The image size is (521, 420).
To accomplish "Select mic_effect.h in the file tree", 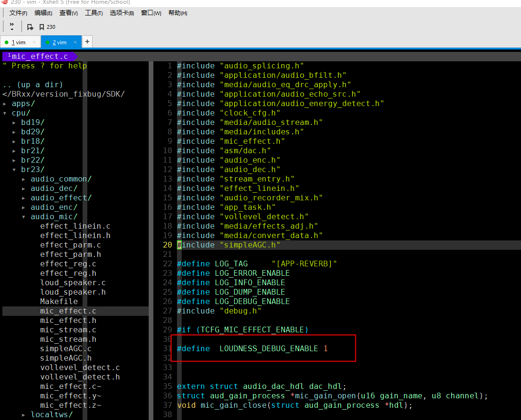I will point(68,321).
